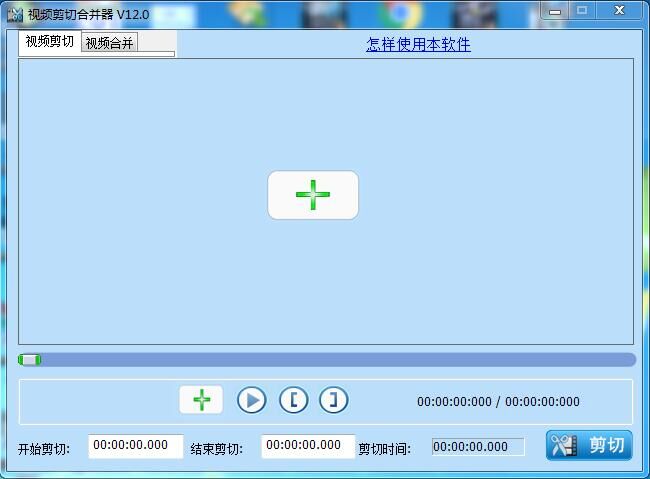
Task: Click the 剪切时间 duration field
Action: (478, 447)
